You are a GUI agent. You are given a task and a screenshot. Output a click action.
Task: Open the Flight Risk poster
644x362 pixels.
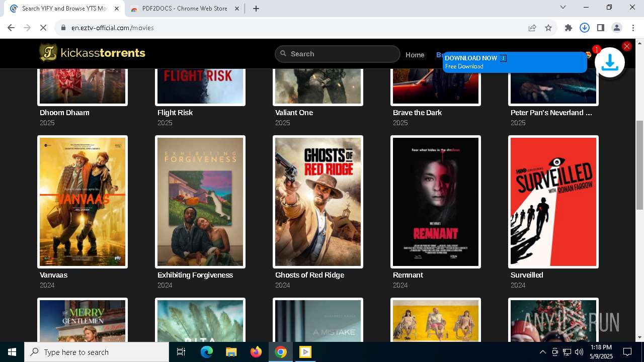[x=200, y=86]
